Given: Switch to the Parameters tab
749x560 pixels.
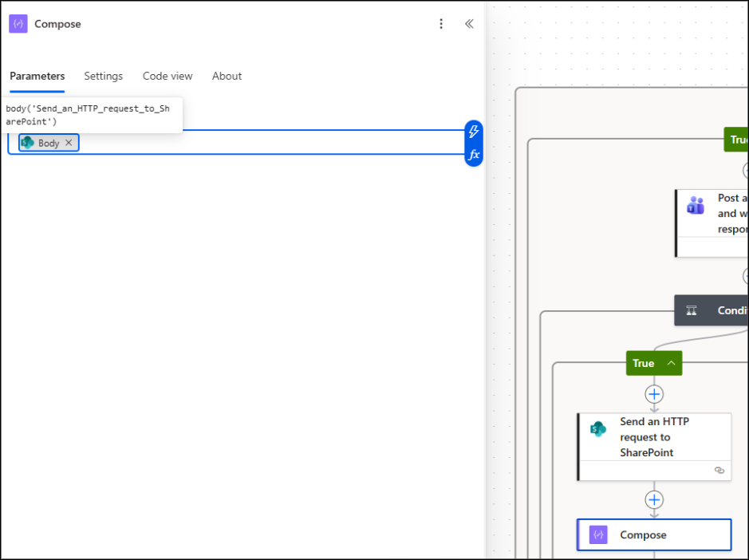Looking at the screenshot, I should click(x=37, y=76).
